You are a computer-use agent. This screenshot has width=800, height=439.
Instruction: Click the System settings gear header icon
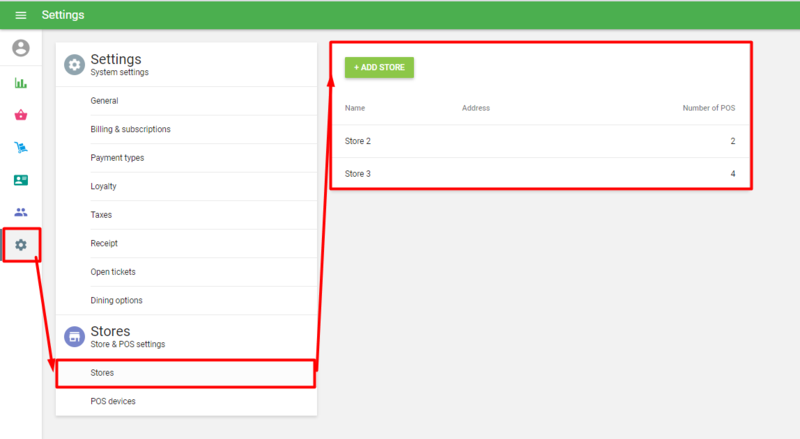(x=74, y=65)
